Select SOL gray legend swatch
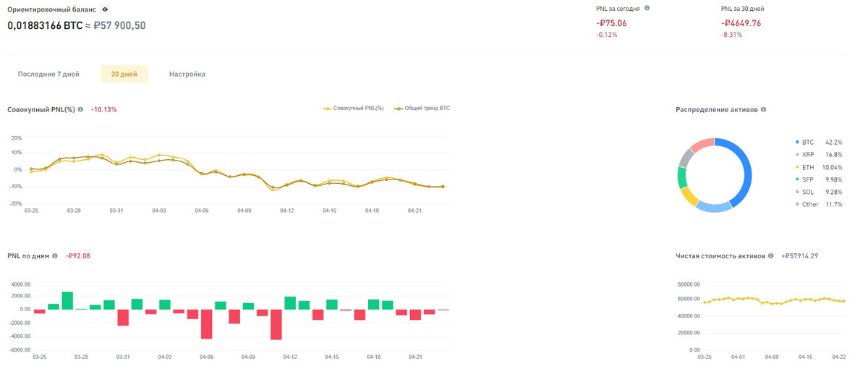 797,192
